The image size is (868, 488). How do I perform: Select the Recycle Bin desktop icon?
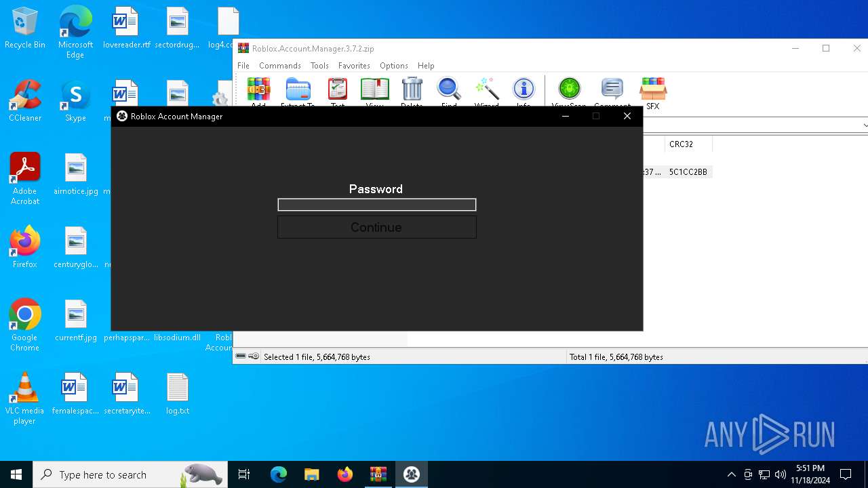tap(25, 28)
